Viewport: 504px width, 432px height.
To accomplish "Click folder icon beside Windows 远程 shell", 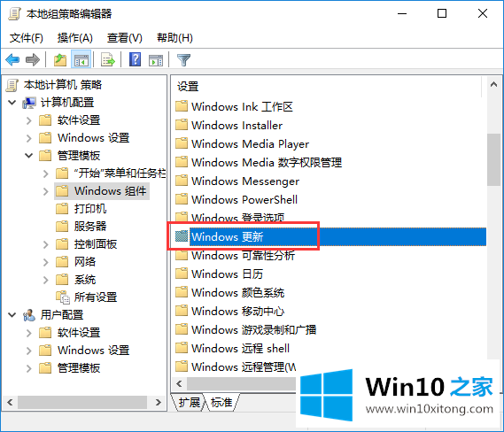I will pyautogui.click(x=182, y=348).
